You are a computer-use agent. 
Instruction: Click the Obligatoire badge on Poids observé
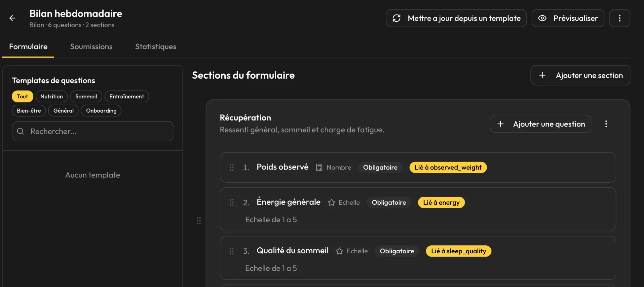pyautogui.click(x=380, y=167)
